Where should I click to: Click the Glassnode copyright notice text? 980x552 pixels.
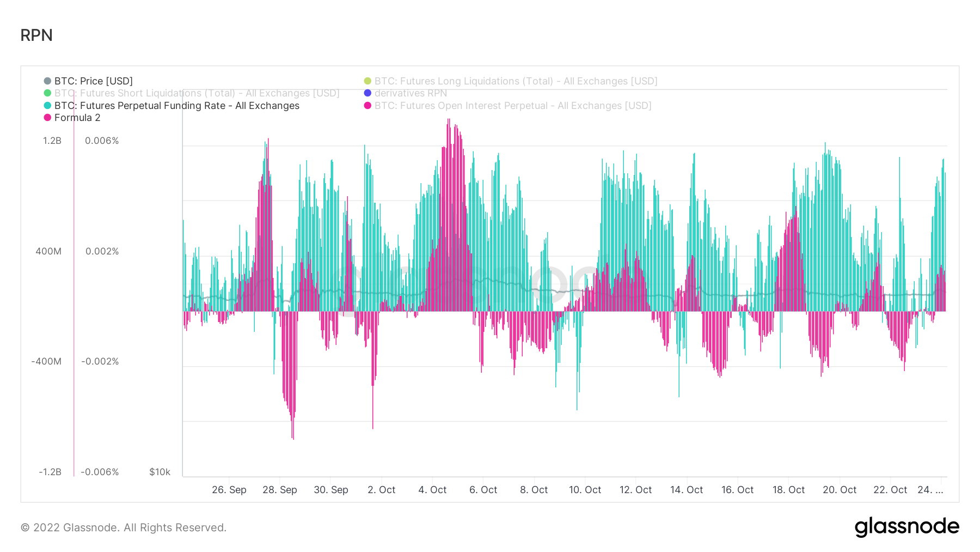pyautogui.click(x=124, y=527)
